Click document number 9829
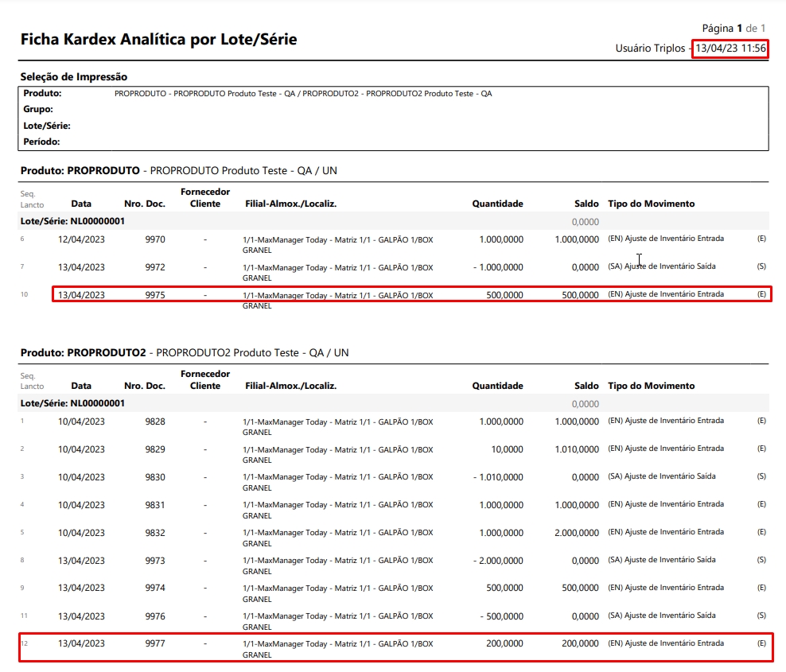The width and height of the screenshot is (786, 672). tap(155, 449)
